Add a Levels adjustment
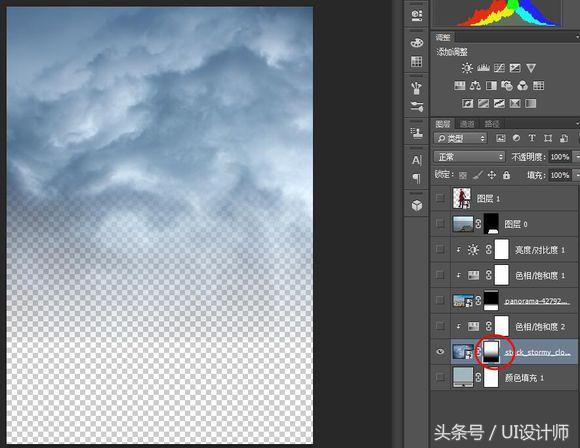The image size is (580, 448). [483, 68]
